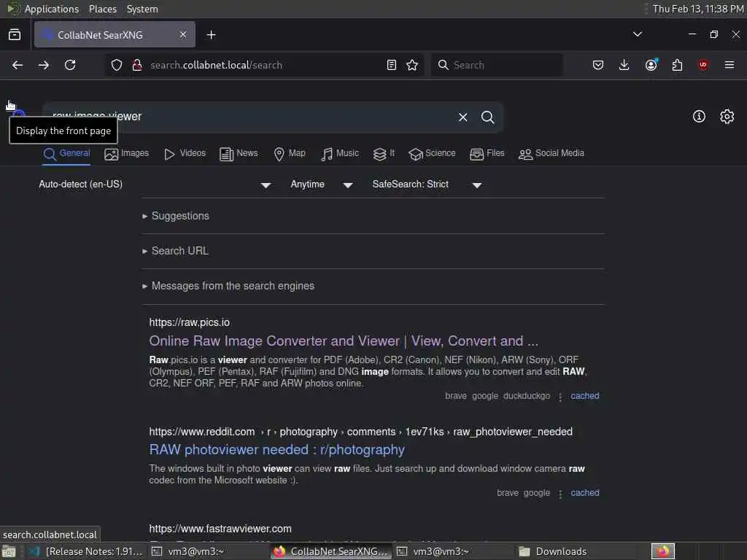747x560 pixels.
Task: Open the uBlock Origin extension icon
Action: click(x=703, y=65)
